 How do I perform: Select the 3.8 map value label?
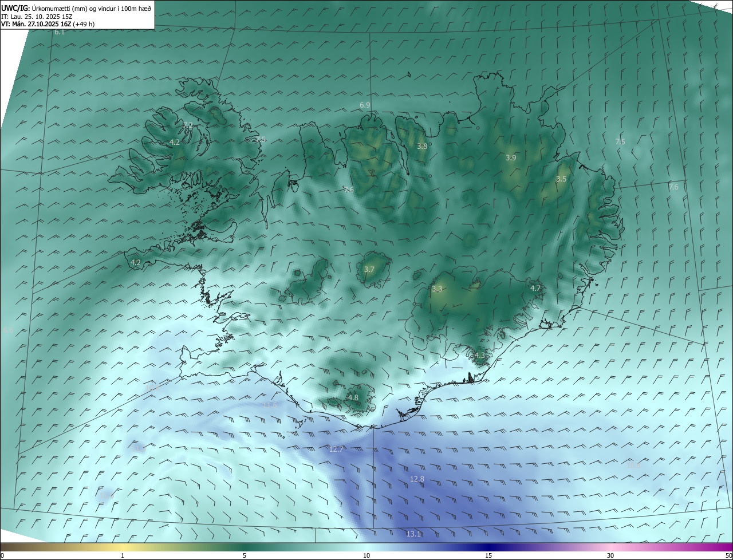(x=422, y=146)
